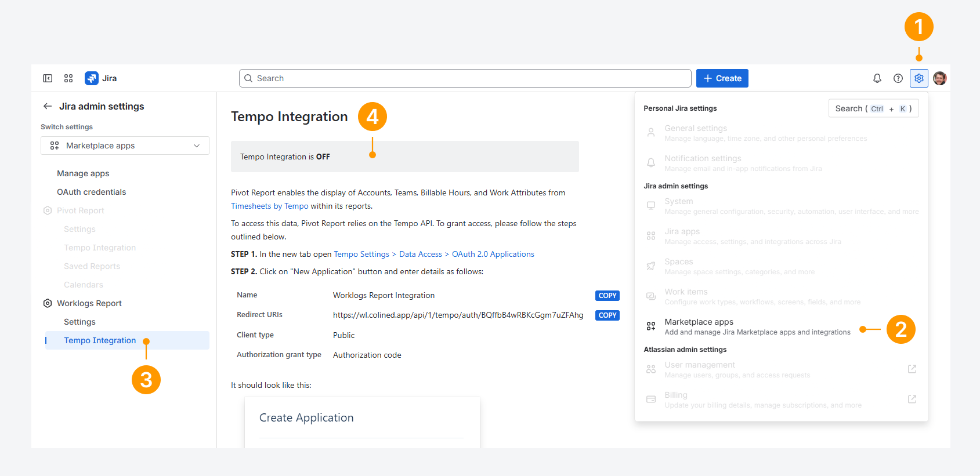Viewport: 980px width, 476px height.
Task: Focus the top Search field
Action: (x=465, y=78)
